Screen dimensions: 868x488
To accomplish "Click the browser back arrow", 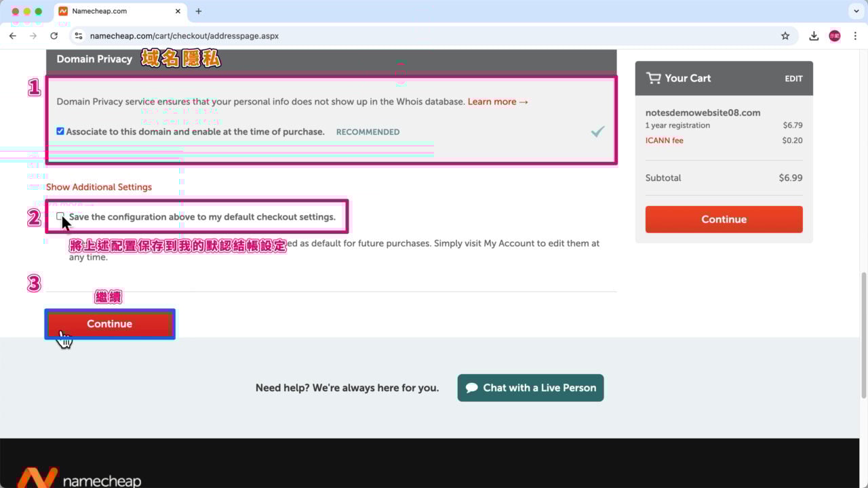I will [x=13, y=36].
